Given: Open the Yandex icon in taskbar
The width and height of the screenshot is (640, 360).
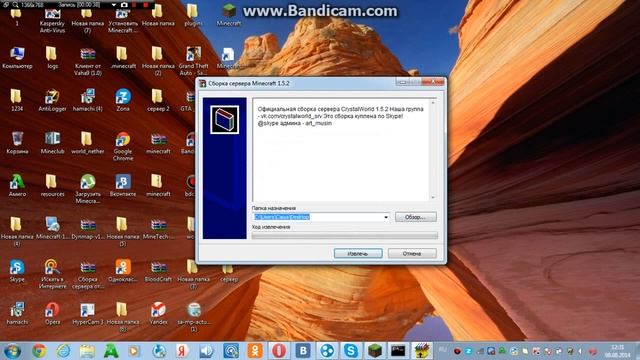Looking at the screenshot, I should pyautogui.click(x=182, y=351).
